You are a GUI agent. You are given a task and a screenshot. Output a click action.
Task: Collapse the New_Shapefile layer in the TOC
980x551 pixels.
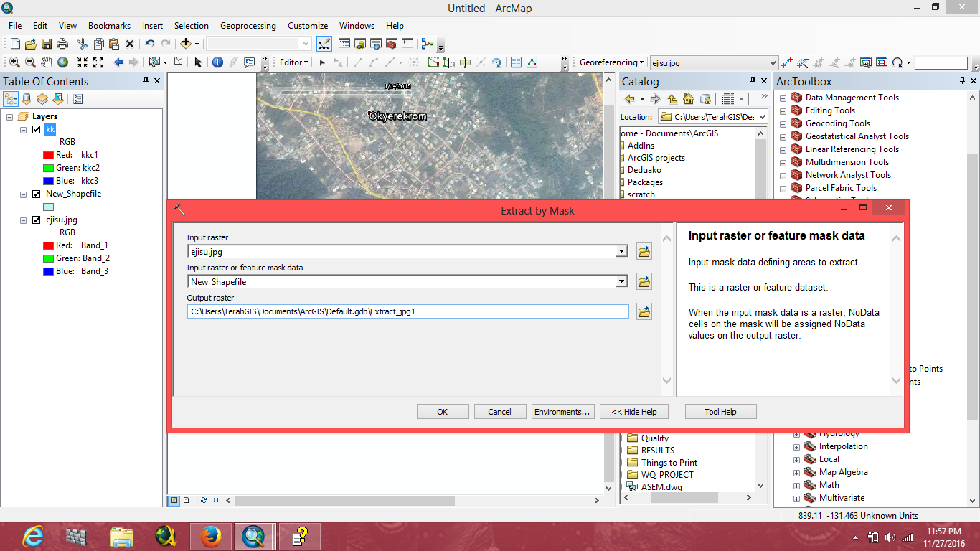[24, 194]
